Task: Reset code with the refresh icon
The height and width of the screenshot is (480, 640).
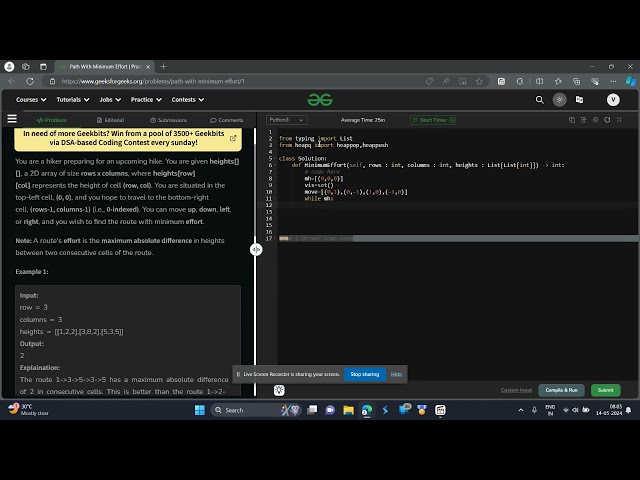Action: [x=607, y=120]
